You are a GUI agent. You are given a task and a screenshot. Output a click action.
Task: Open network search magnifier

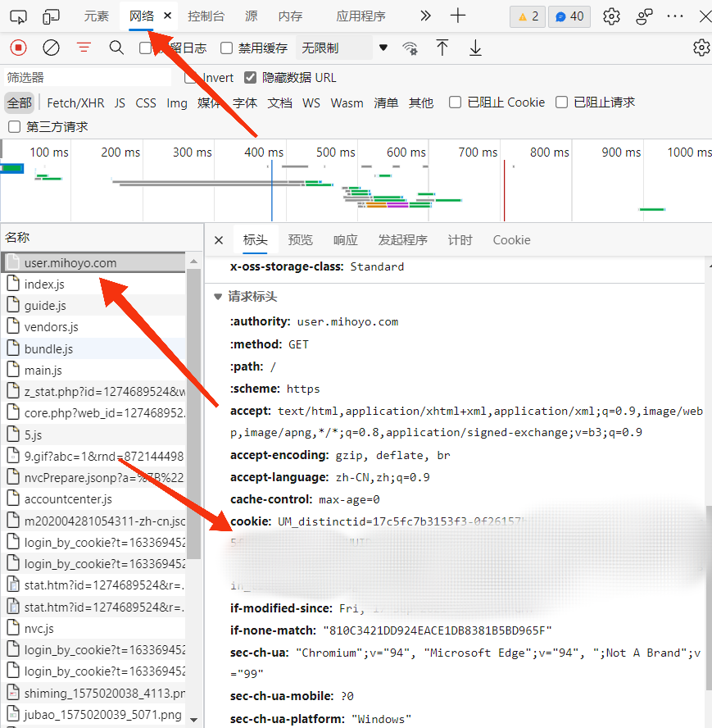[x=116, y=48]
